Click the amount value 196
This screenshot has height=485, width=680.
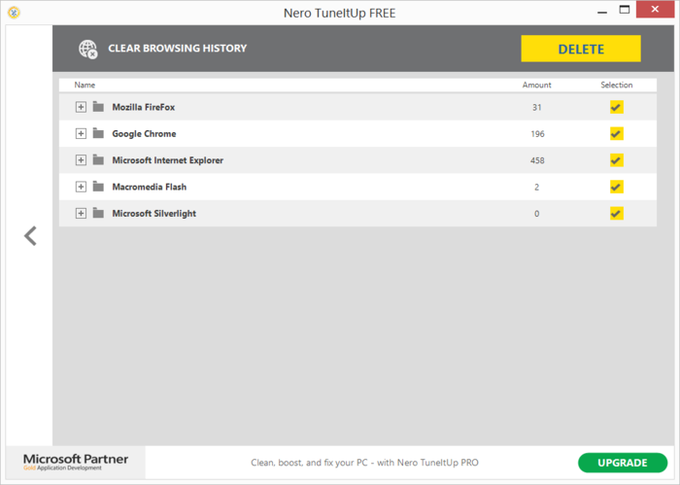click(537, 134)
